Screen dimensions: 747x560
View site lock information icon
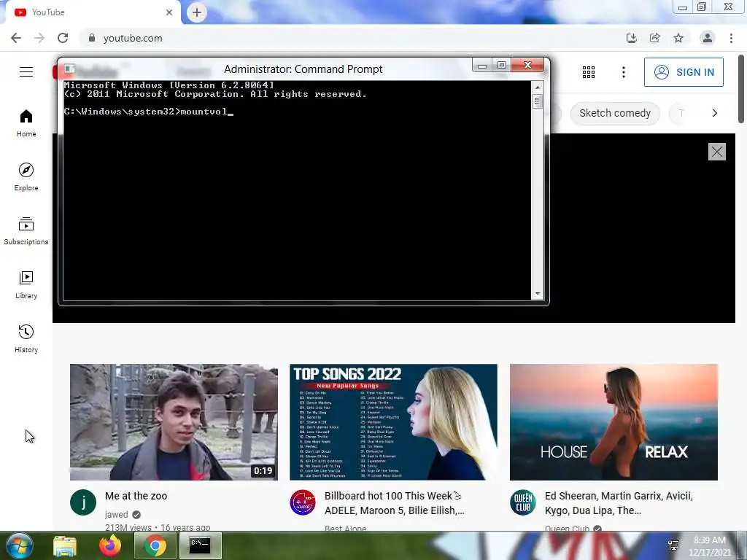[92, 38]
